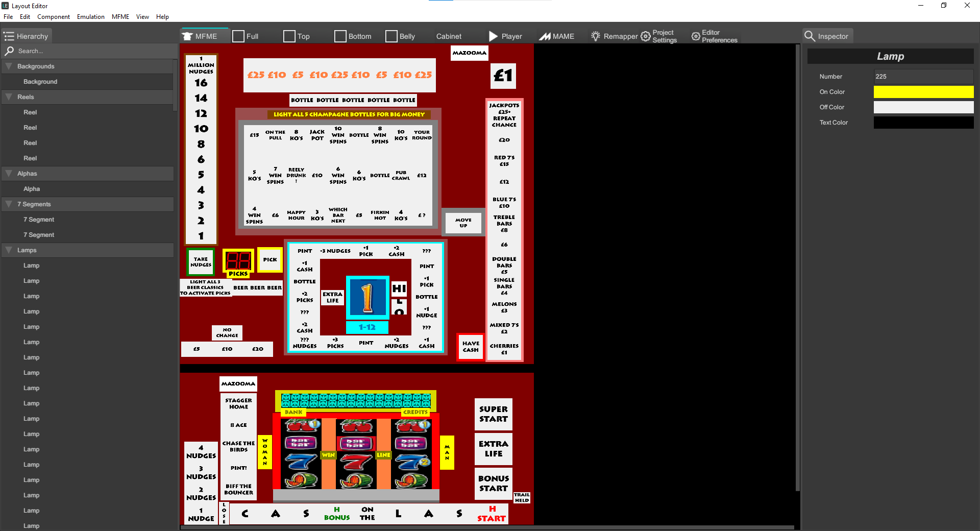This screenshot has height=531, width=980.
Task: Click the Remapper lamp gear icon
Action: coord(596,36)
